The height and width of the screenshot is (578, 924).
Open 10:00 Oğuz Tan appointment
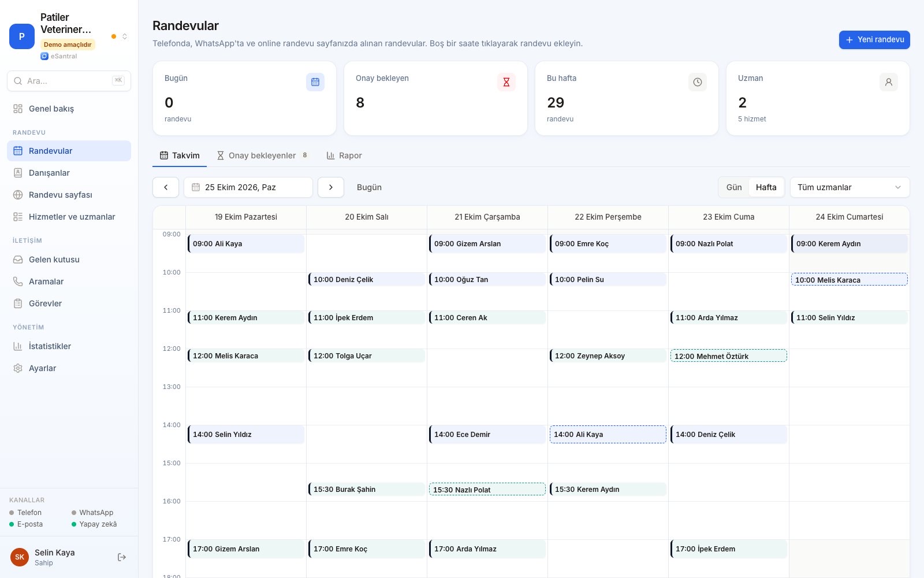(487, 280)
